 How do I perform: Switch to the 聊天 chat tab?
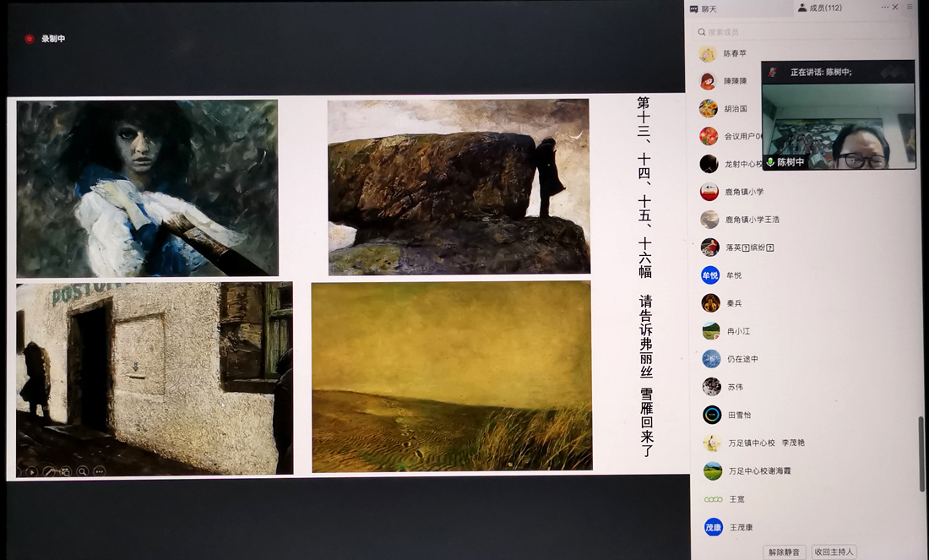click(704, 9)
